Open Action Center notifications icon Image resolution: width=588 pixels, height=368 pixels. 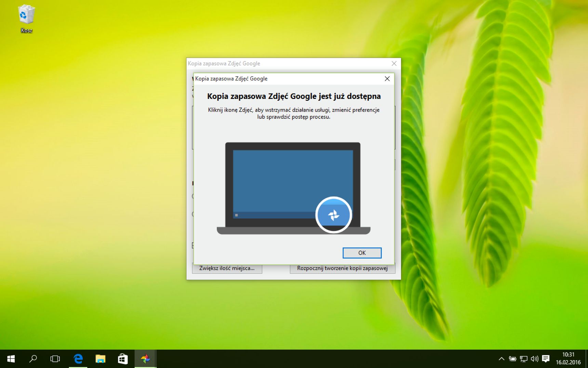(546, 359)
